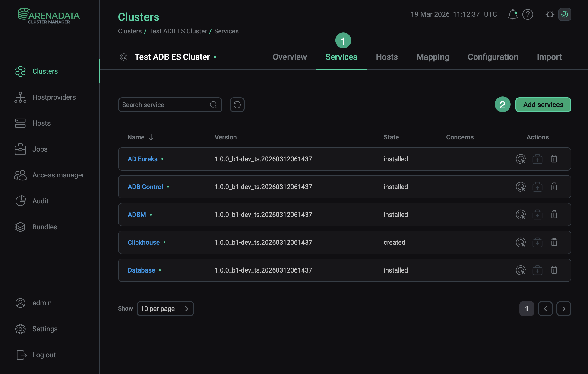Open actions icon for ADB Control service

pyautogui.click(x=520, y=187)
